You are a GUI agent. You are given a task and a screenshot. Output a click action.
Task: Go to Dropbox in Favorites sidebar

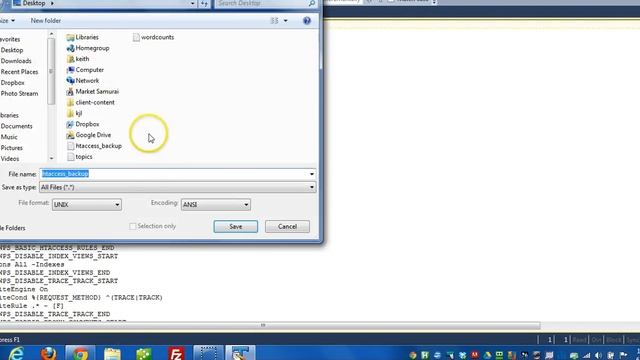(x=12, y=83)
